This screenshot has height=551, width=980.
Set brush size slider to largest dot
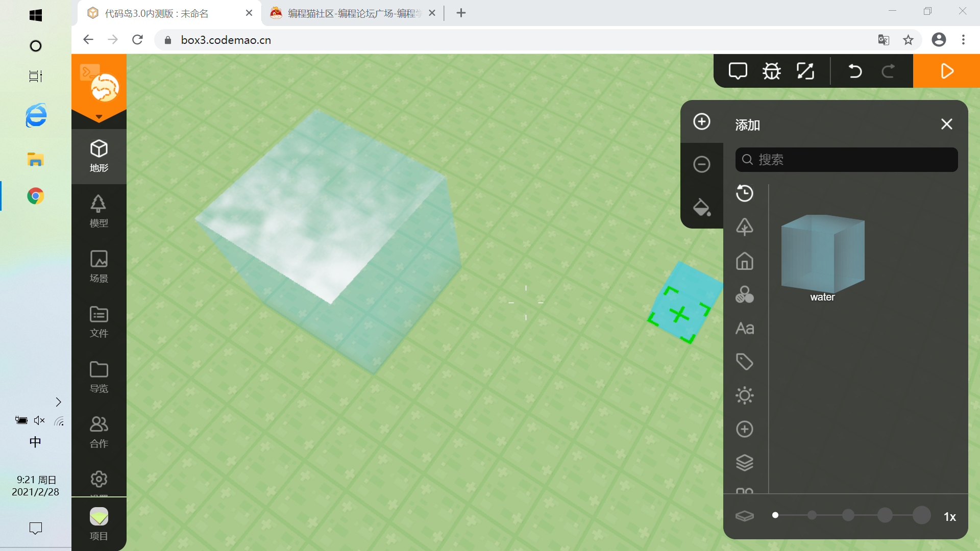point(922,515)
